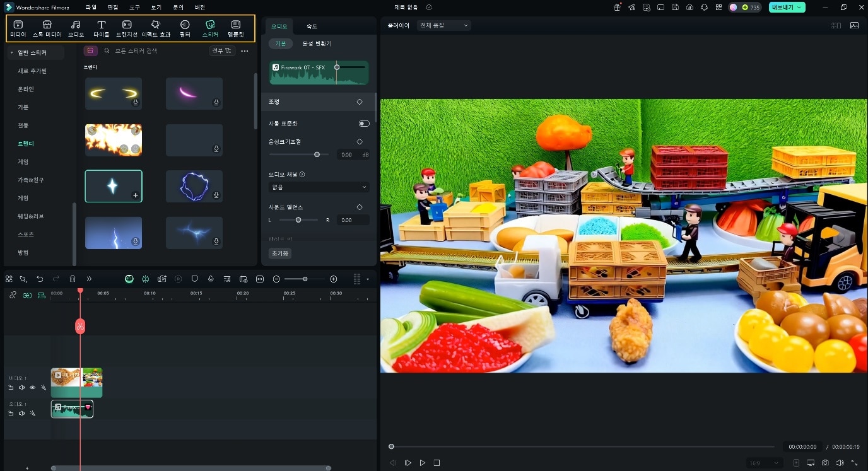Click the support headset icon in title bar

tap(704, 8)
